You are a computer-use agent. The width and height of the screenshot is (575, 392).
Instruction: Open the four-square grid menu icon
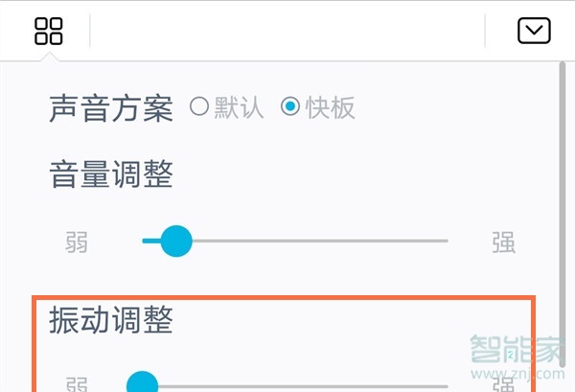(49, 32)
